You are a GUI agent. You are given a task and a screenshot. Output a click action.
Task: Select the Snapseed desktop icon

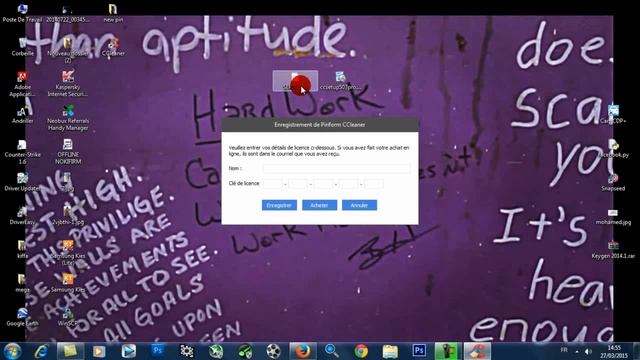pyautogui.click(x=613, y=182)
